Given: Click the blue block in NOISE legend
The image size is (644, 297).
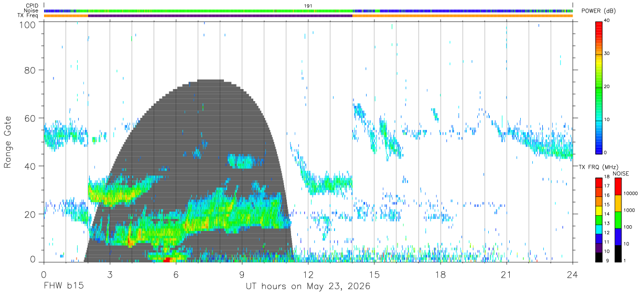Looking at the screenshot, I should (618, 236).
